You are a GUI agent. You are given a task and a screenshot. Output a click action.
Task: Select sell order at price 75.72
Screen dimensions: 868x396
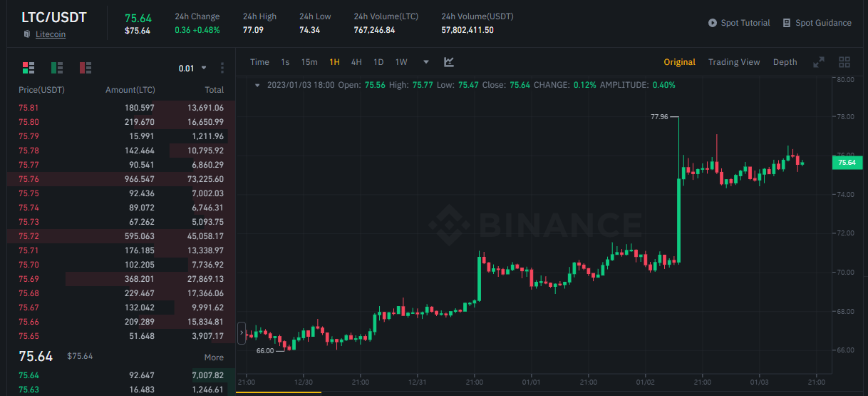pos(121,236)
